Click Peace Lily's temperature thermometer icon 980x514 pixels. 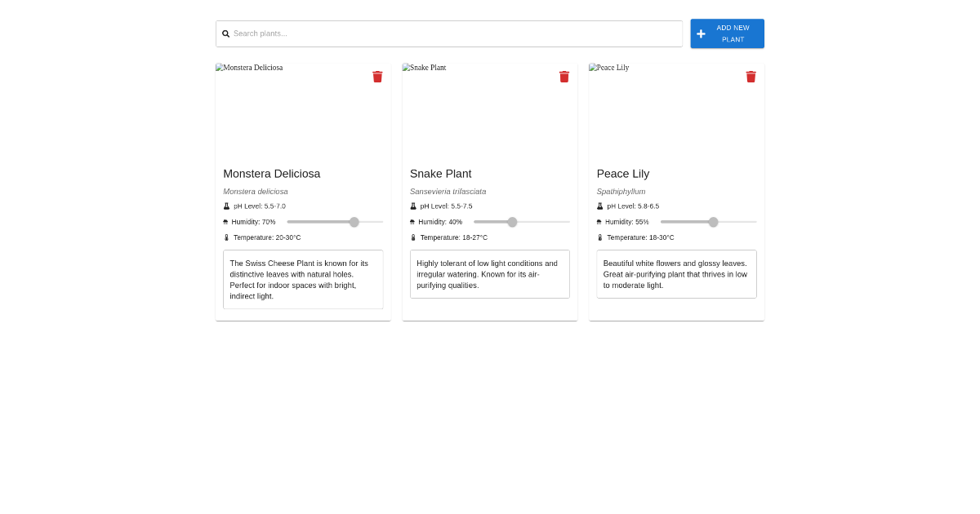tap(599, 237)
